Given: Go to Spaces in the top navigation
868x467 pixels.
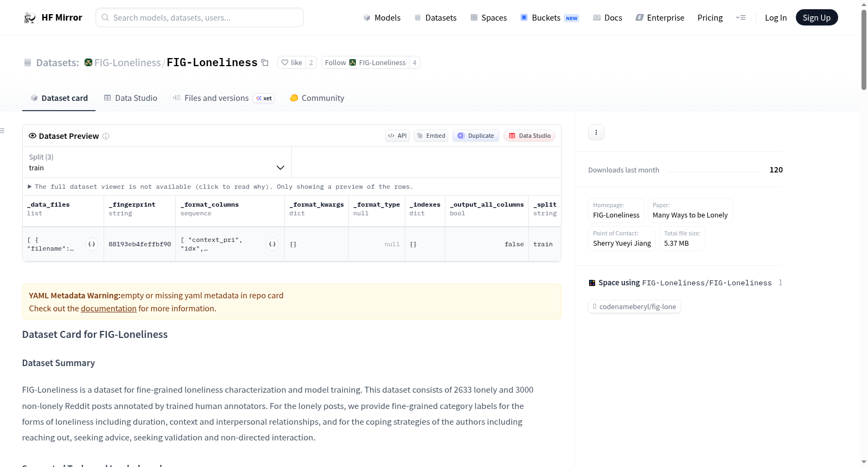Looking at the screenshot, I should pyautogui.click(x=488, y=17).
